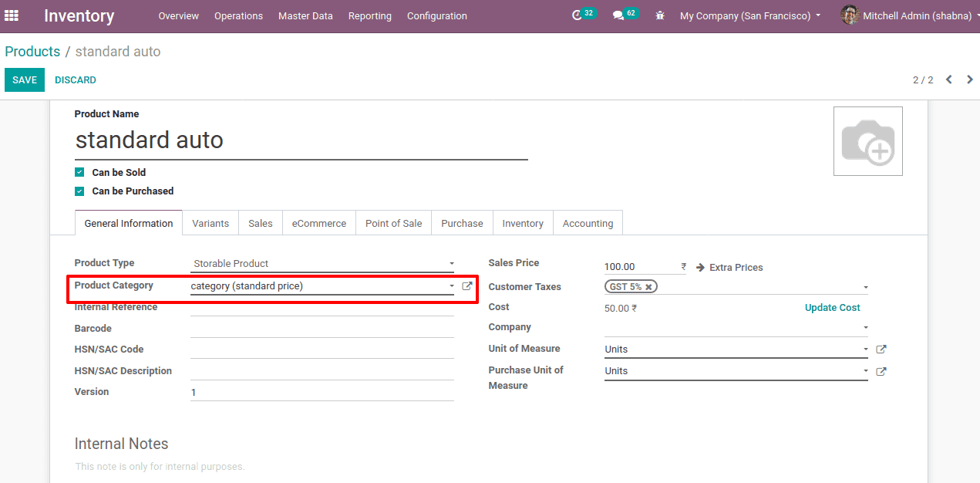
Task: Expand the Unit of Measure dropdown arrow
Action: pos(865,350)
